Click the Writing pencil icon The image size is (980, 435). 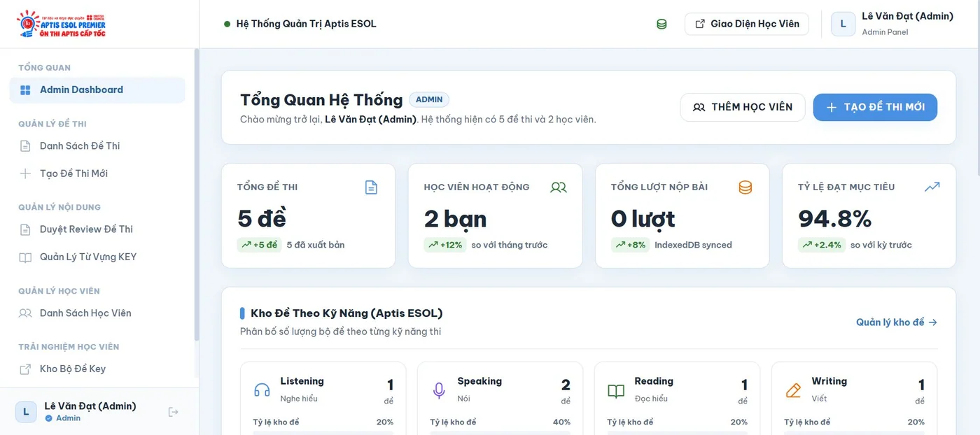[793, 390]
